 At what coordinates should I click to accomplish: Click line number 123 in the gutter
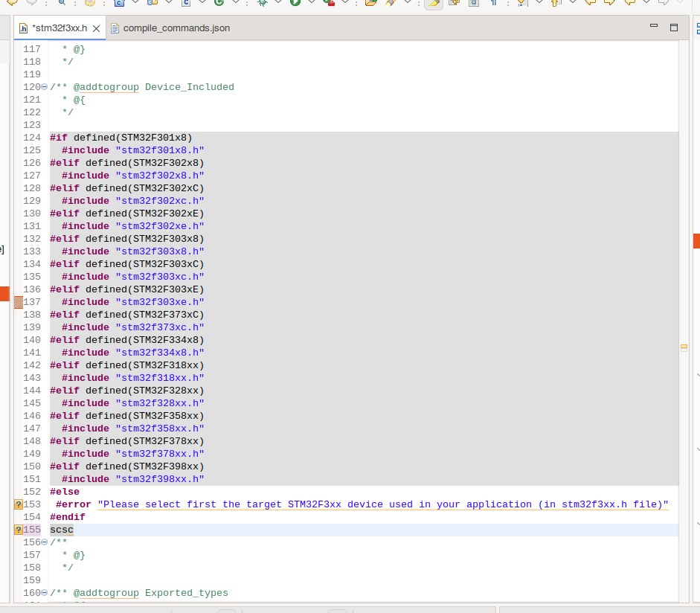tap(32, 125)
